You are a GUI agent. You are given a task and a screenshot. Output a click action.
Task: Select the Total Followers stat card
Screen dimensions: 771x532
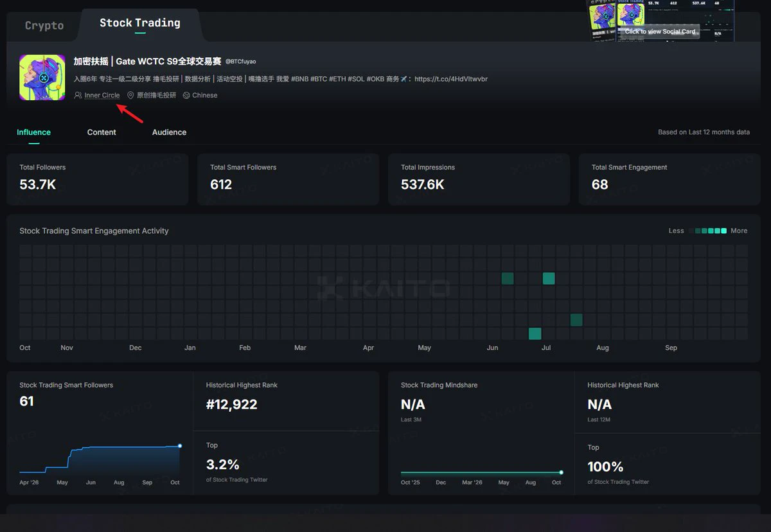point(97,179)
